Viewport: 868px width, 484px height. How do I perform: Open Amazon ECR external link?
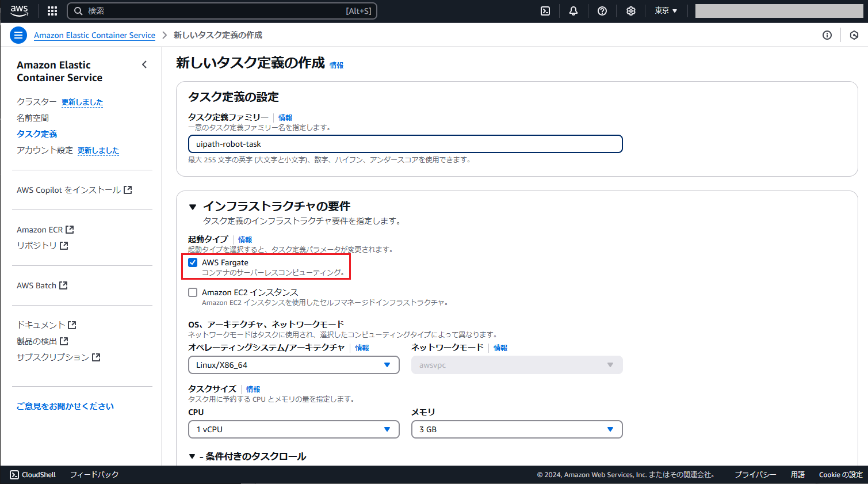click(45, 229)
